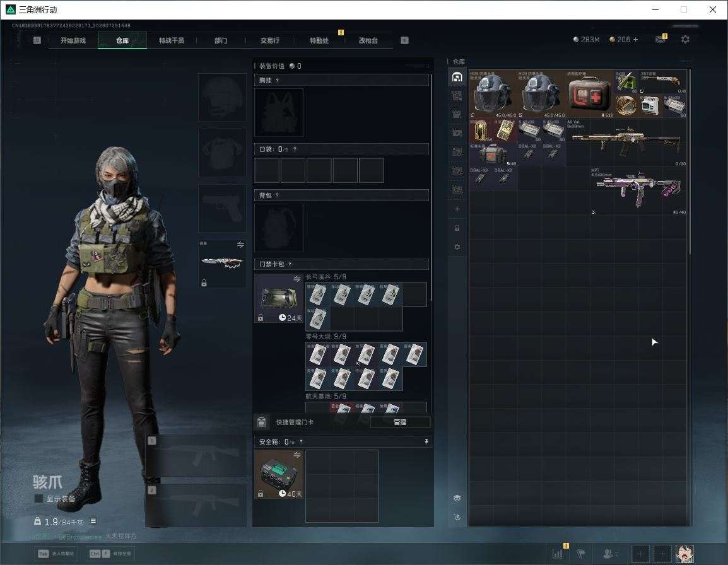Open the 胸挂 help question mark

[x=277, y=80]
